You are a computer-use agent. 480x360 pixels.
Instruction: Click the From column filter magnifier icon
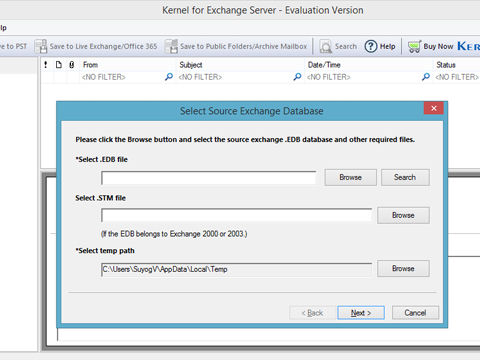pos(169,77)
